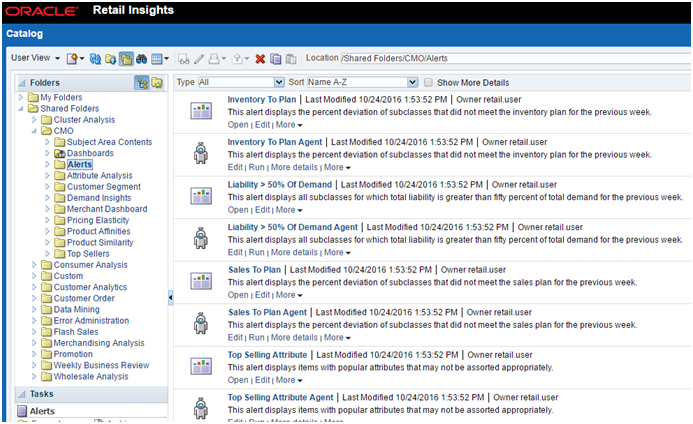Open the view type grid icon
Image resolution: width=693 pixels, height=424 pixels.
[x=157, y=58]
